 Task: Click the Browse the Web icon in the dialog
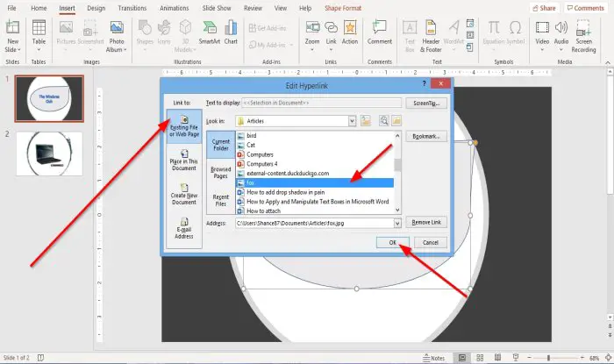point(384,121)
